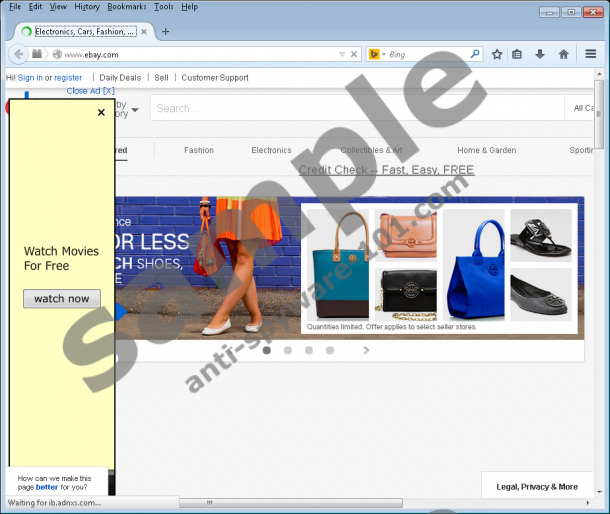Close the yellow ad popup X

101,113
